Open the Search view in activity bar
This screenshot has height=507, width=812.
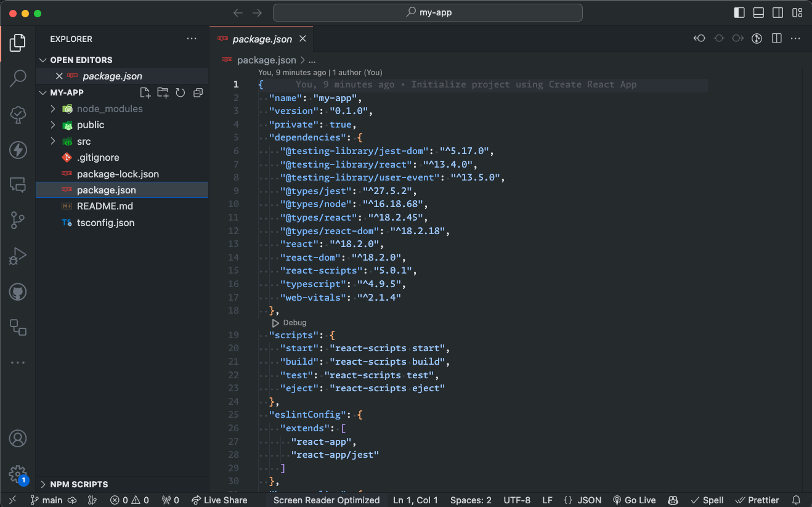click(18, 78)
